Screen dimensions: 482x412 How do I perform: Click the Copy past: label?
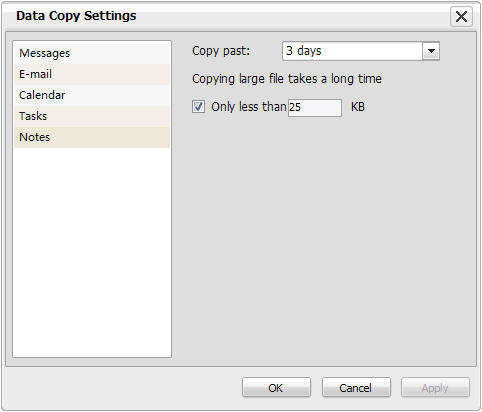coord(221,51)
